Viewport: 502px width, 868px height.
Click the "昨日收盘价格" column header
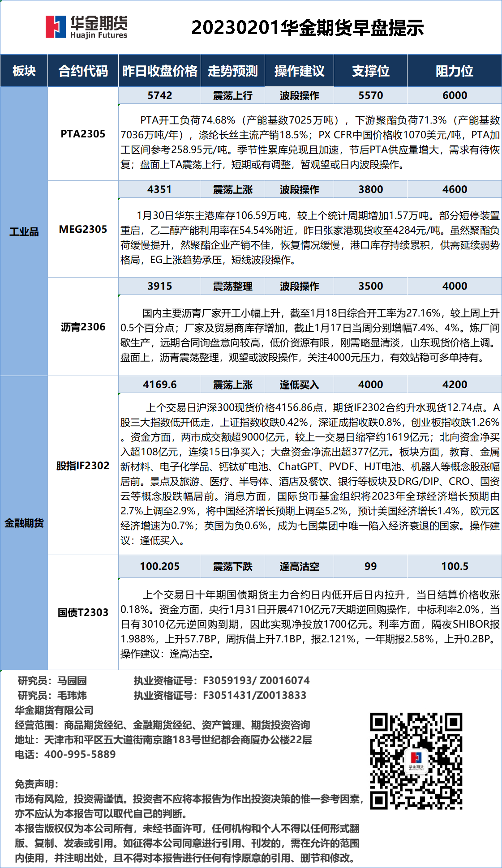coord(160,71)
